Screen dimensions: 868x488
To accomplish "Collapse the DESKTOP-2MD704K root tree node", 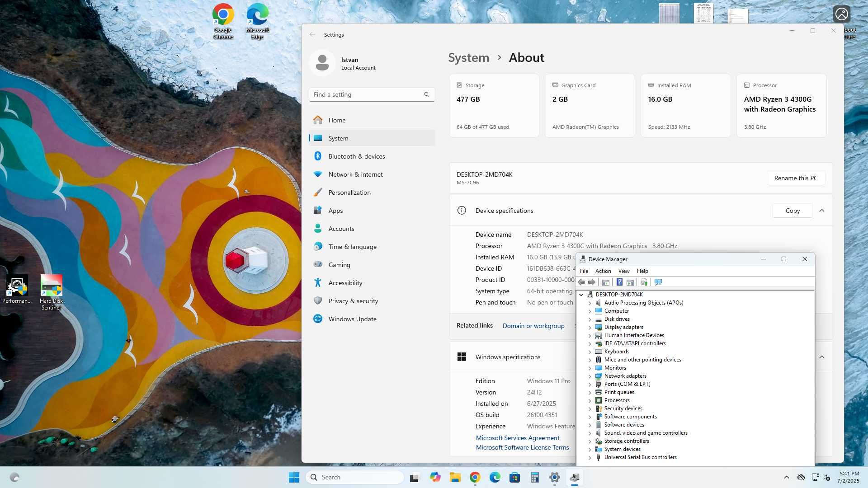I will click(581, 295).
